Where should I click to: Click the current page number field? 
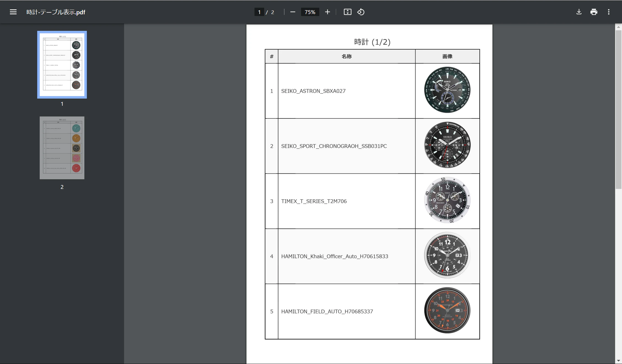(x=259, y=12)
